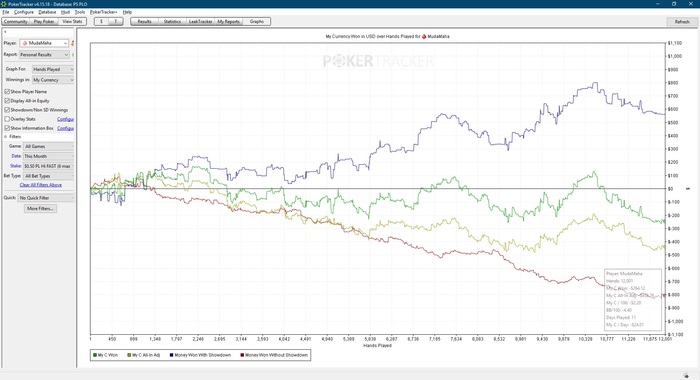Click the graph title mentioning MudaMaha

387,37
